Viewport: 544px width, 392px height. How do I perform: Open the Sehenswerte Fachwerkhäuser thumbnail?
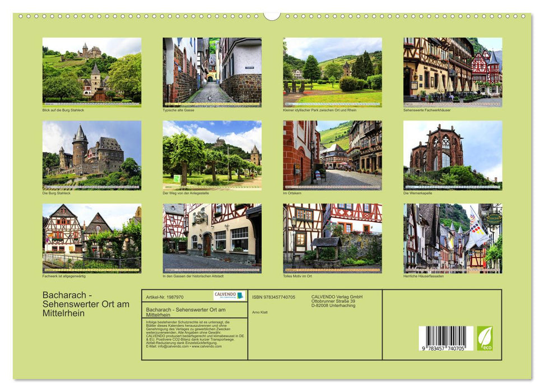(x=454, y=72)
